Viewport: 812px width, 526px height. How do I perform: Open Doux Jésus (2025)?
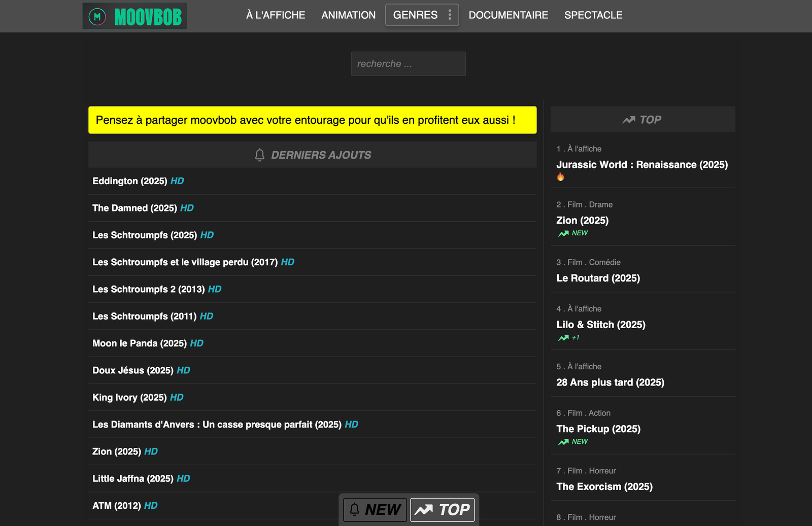(133, 370)
